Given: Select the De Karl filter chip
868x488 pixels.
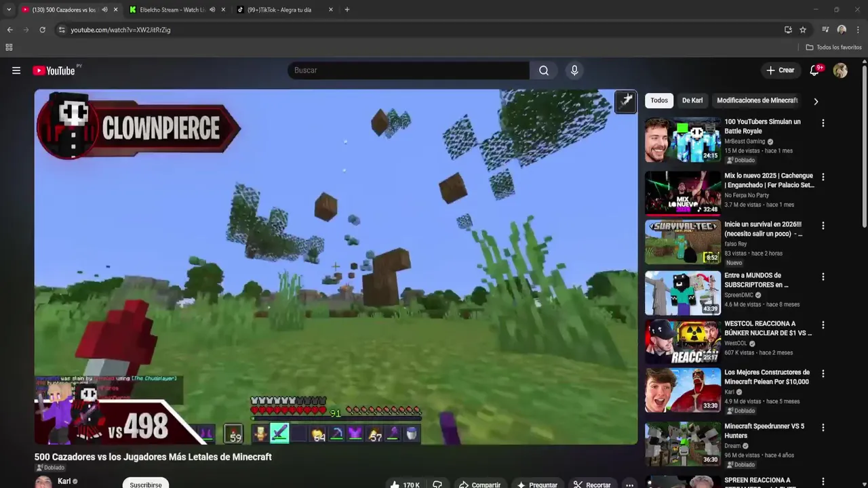Looking at the screenshot, I should [692, 100].
